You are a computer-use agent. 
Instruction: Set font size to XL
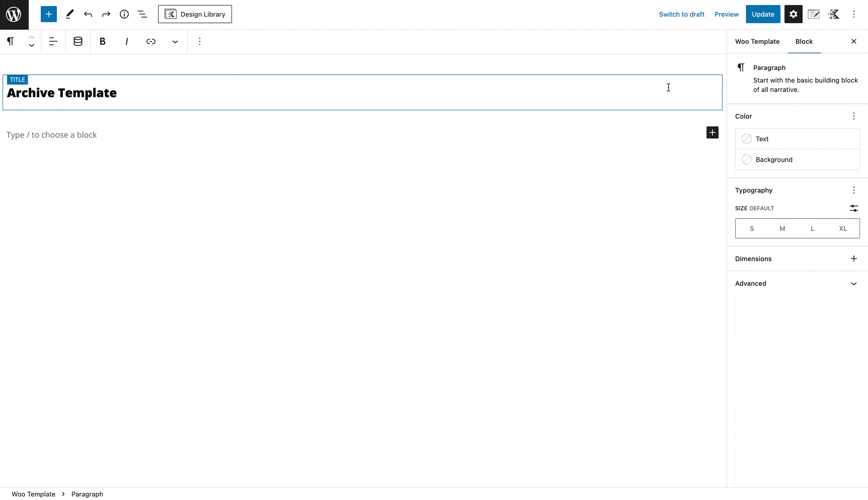pos(843,228)
